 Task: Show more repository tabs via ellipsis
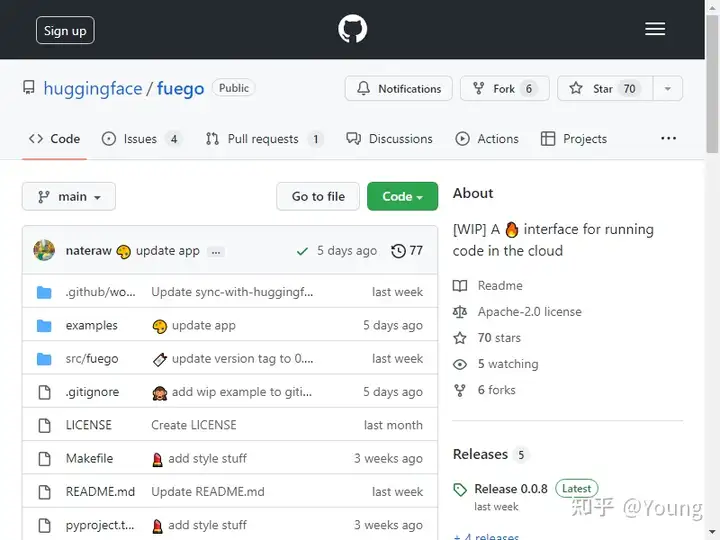[x=668, y=138]
